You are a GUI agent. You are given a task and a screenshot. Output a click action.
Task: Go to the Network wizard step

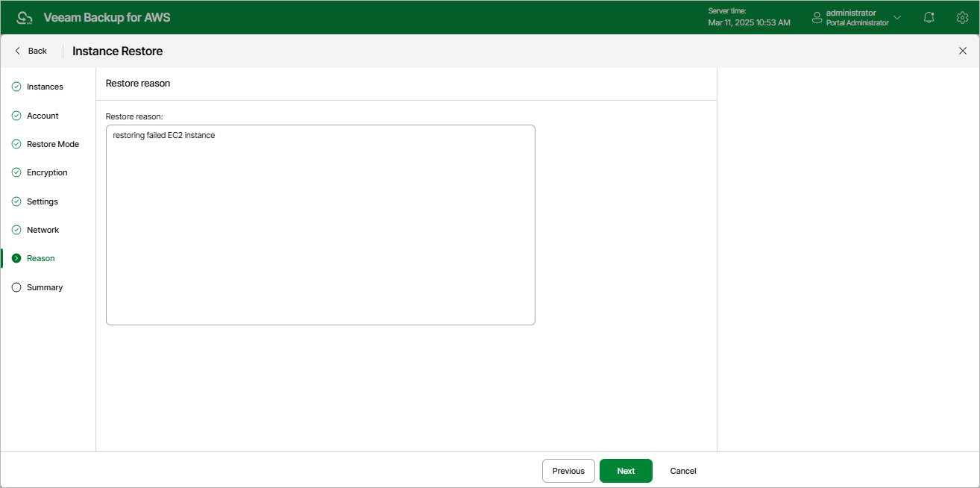click(x=43, y=230)
